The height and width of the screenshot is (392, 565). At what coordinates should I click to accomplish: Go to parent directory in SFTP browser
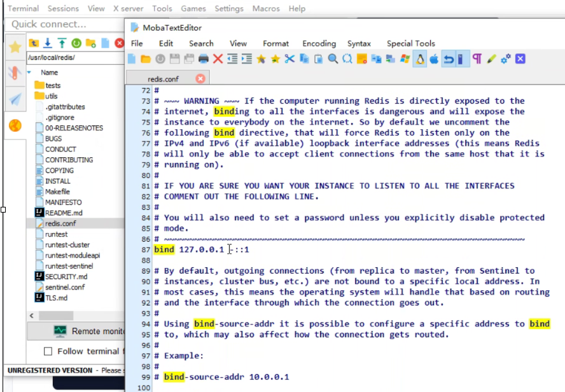(x=34, y=43)
